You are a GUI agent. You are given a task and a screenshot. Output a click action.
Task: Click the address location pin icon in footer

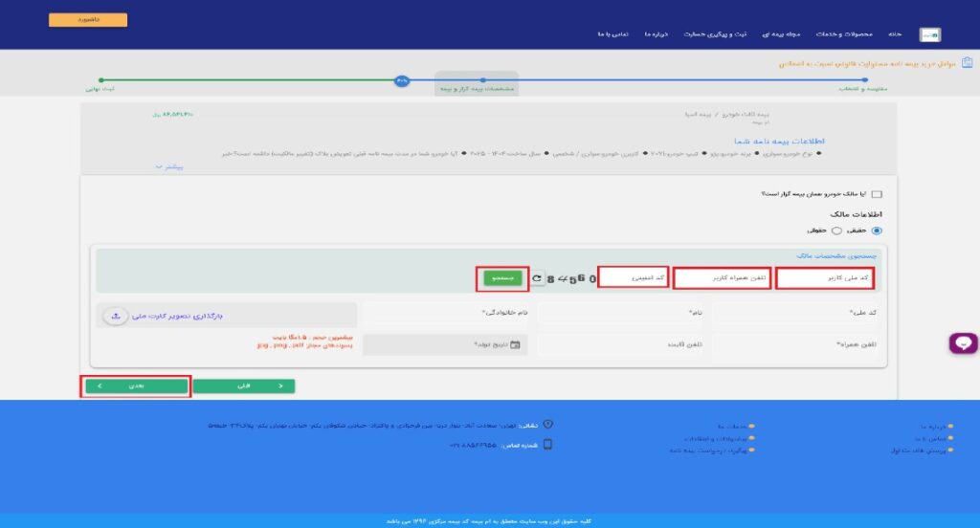tap(547, 425)
